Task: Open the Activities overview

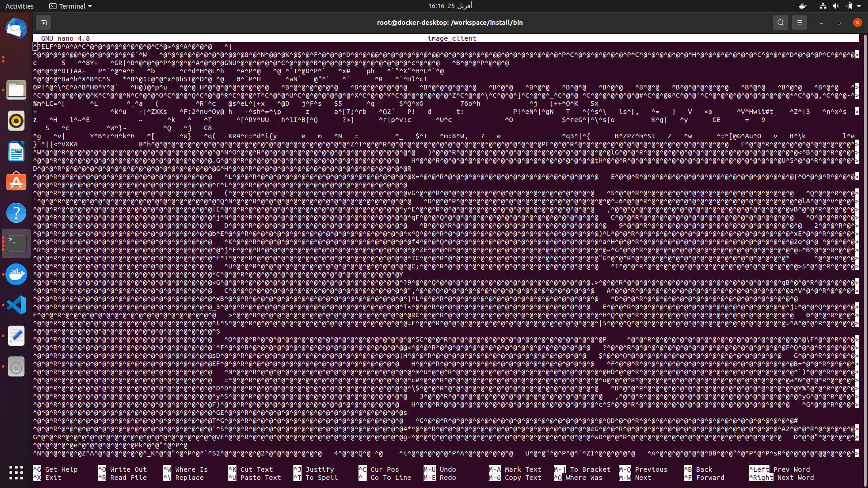Action: pos(19,6)
